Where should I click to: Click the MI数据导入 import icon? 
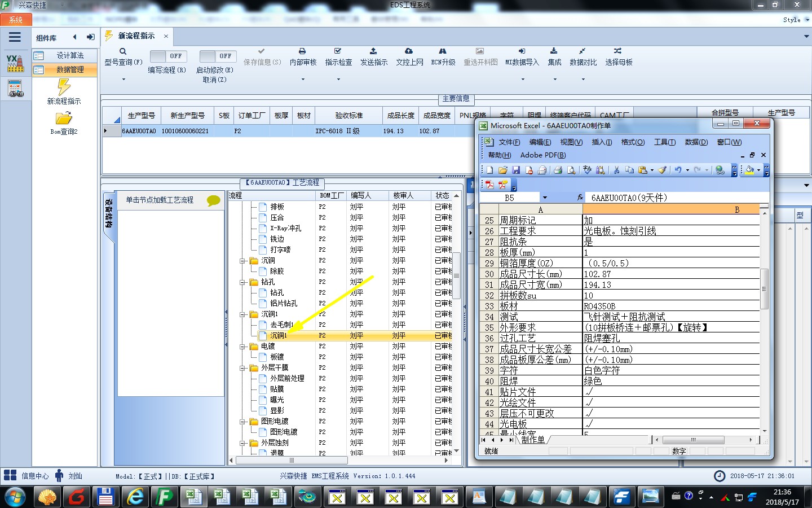click(x=522, y=51)
